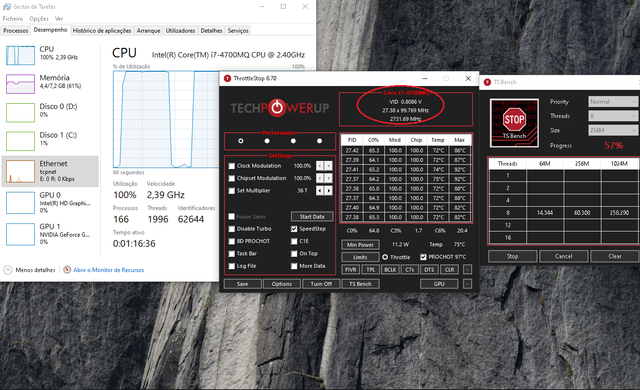Enable Clock Modulation checkbox

pos(232,166)
